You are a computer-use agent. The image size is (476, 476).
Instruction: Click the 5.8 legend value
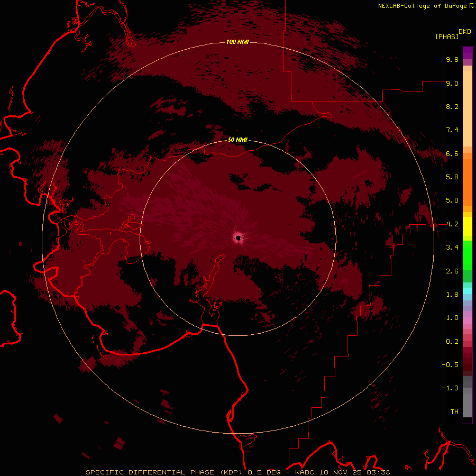(x=452, y=177)
